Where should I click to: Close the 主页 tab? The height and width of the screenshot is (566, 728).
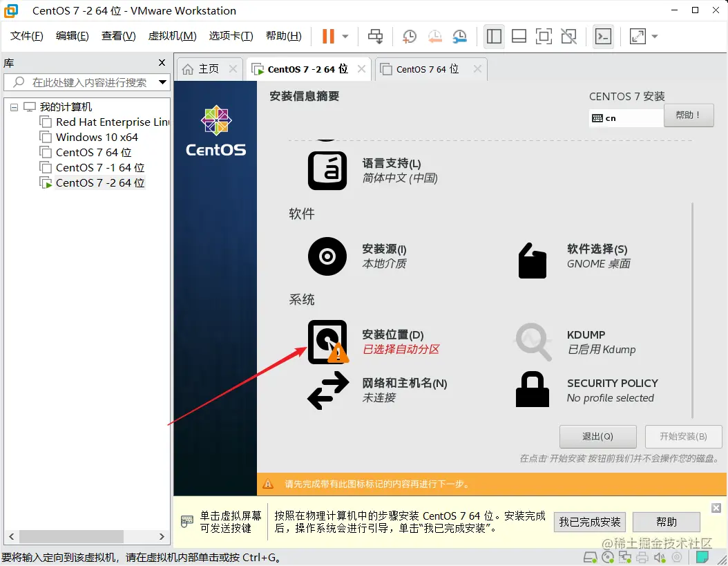point(233,69)
